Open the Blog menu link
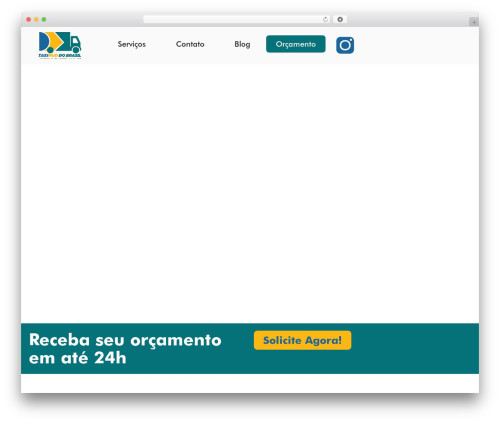 (x=242, y=44)
